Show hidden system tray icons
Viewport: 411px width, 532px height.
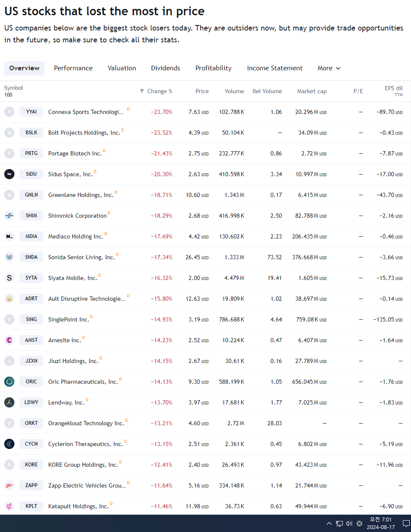point(329,524)
